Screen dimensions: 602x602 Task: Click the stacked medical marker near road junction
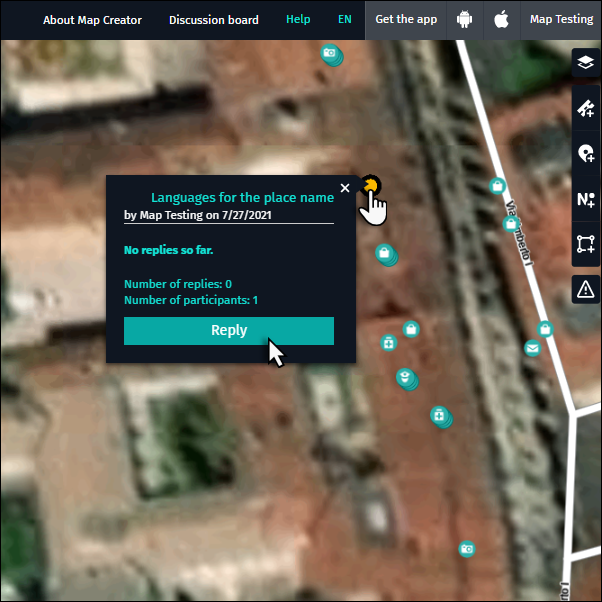point(441,417)
